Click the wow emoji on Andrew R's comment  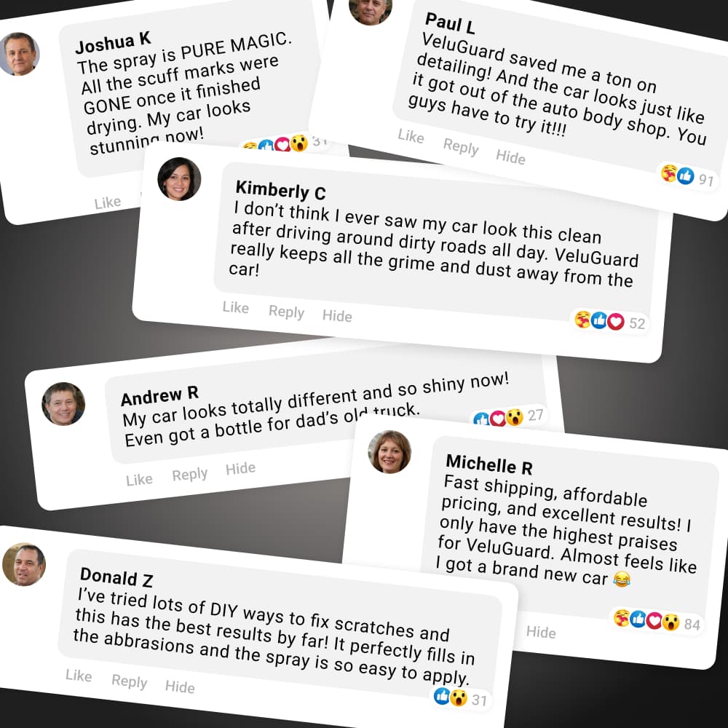515,416
